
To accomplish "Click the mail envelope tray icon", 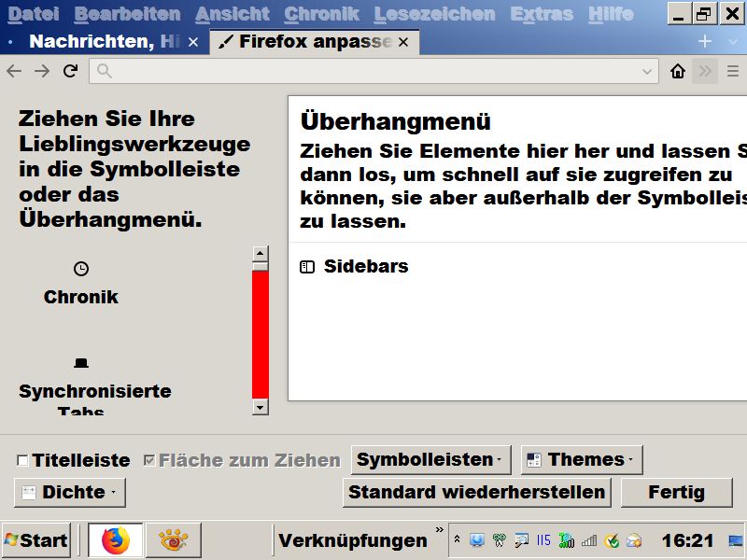I will (634, 540).
